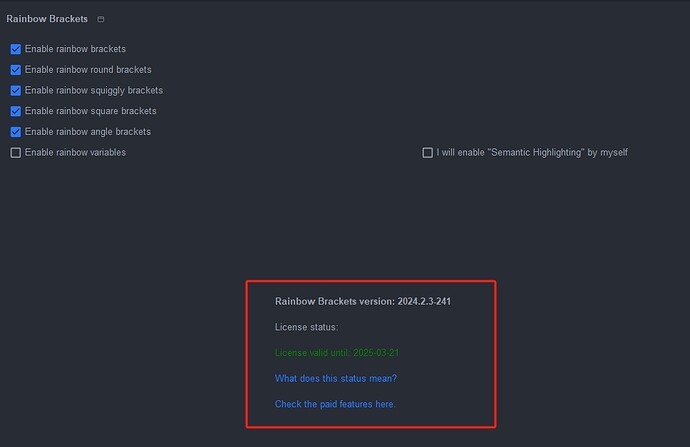
Task: Uncheck Enable rainbow brackets
Action: 16,49
